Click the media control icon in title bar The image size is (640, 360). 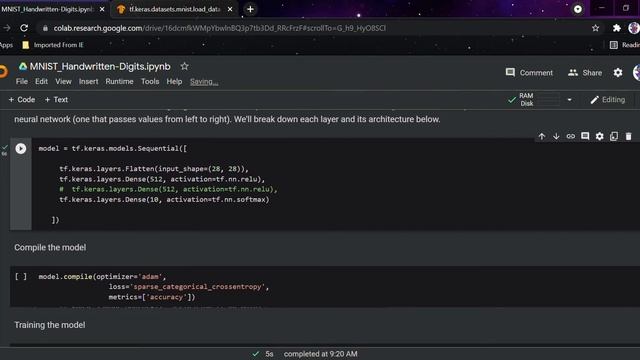(578, 9)
